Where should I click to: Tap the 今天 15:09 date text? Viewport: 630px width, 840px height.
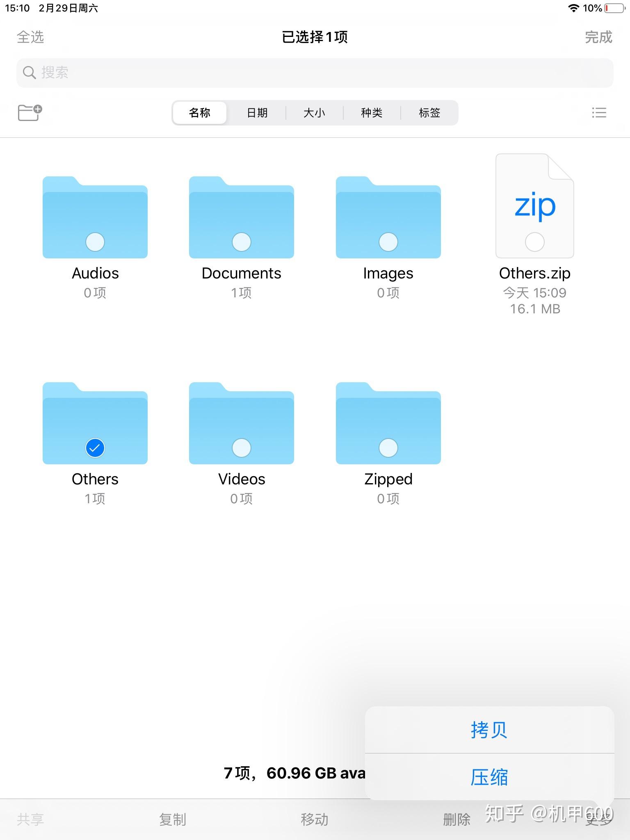535,293
